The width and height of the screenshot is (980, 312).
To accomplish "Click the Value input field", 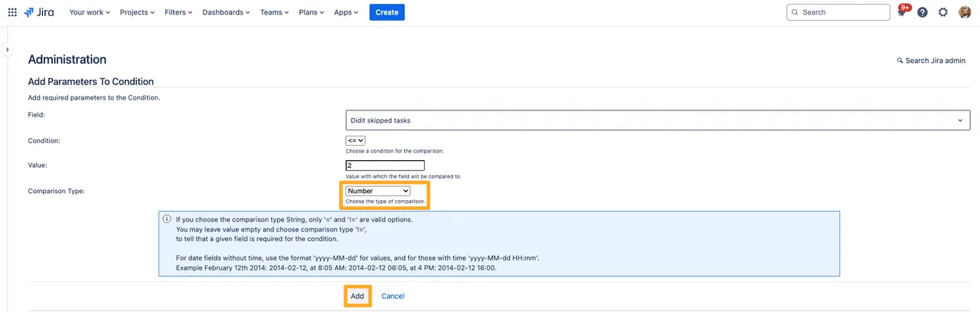I will tap(385, 166).
